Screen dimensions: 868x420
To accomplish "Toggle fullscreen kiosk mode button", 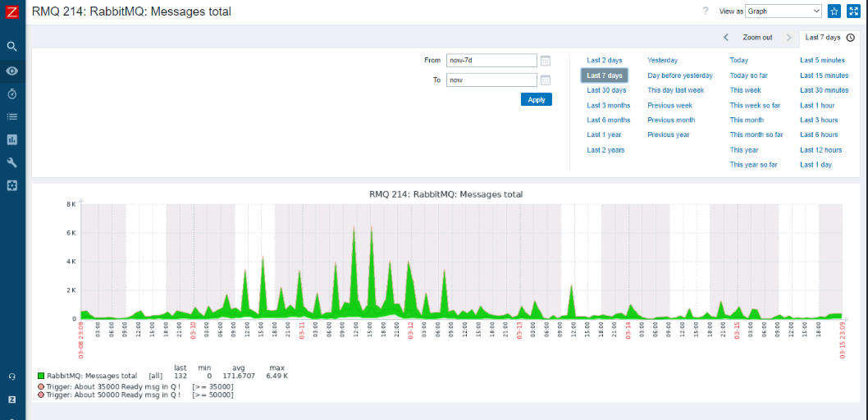I will [853, 11].
